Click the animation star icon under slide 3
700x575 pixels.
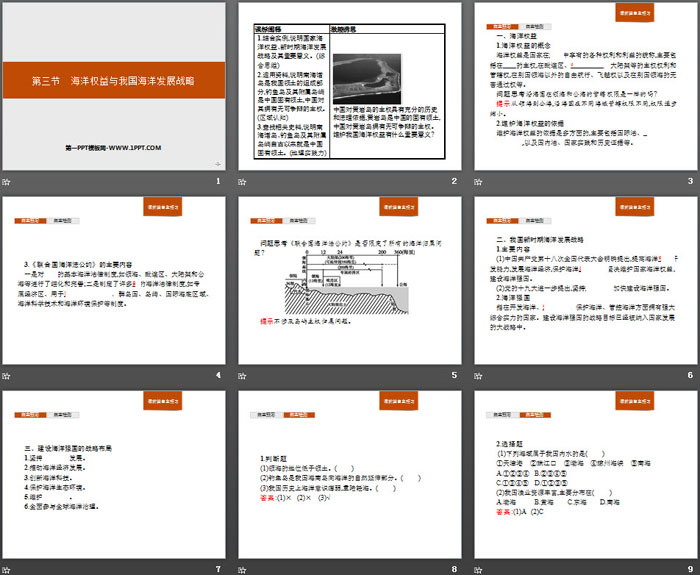[478, 182]
